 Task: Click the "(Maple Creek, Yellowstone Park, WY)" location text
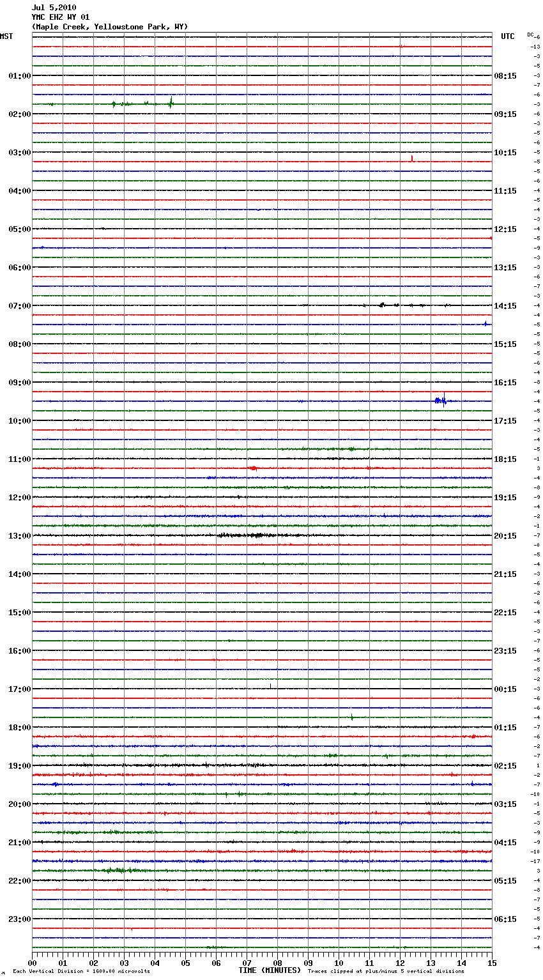[110, 27]
